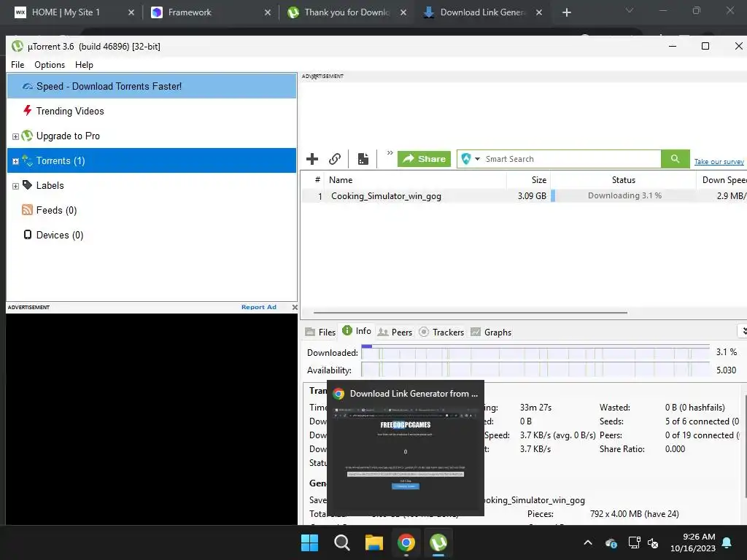Open the notifications bell icon
This screenshot has height=560, width=747.
[x=727, y=542]
